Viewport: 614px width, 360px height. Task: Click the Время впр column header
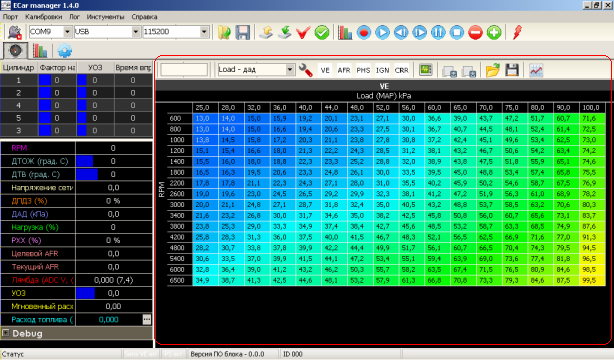pyautogui.click(x=133, y=67)
